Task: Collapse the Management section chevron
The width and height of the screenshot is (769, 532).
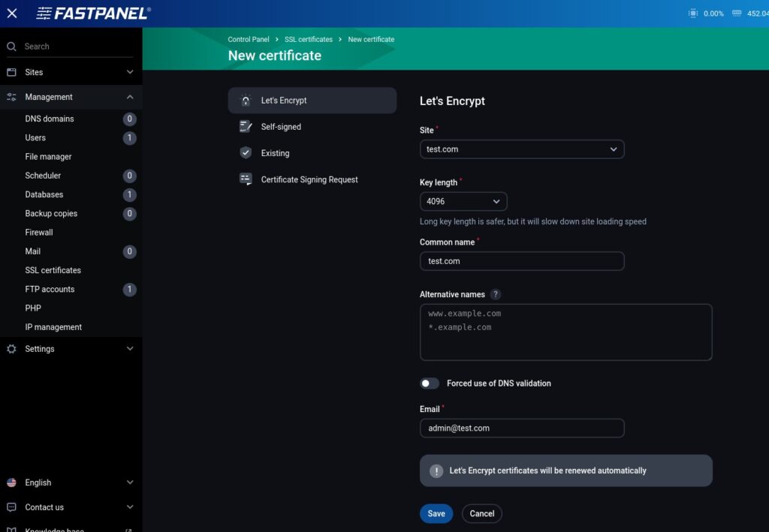Action: coord(130,97)
